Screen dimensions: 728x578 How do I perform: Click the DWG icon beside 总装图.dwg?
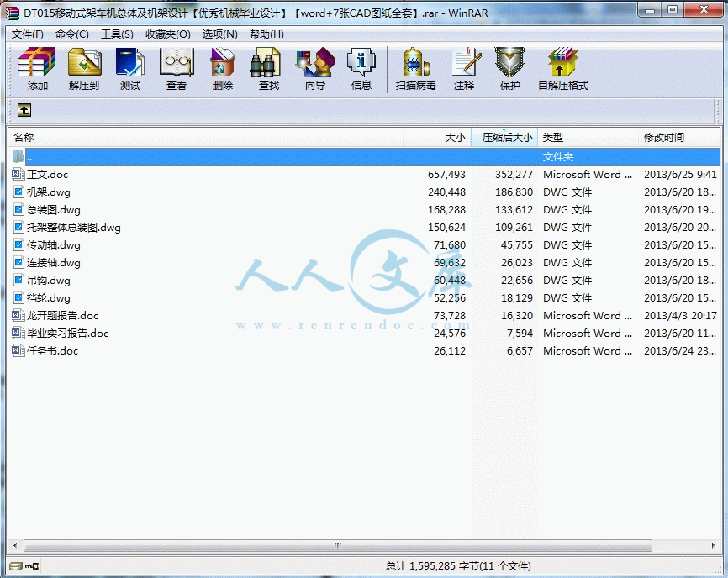[x=18, y=210]
